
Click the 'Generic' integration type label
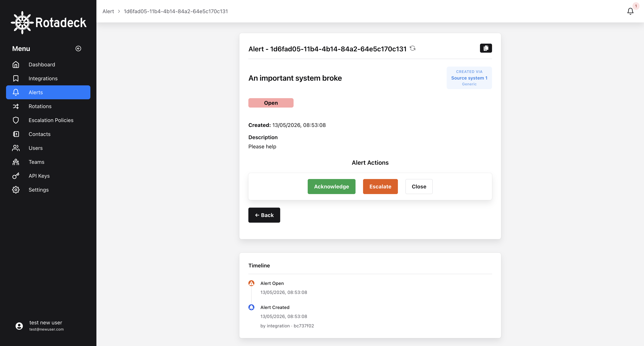coord(469,84)
